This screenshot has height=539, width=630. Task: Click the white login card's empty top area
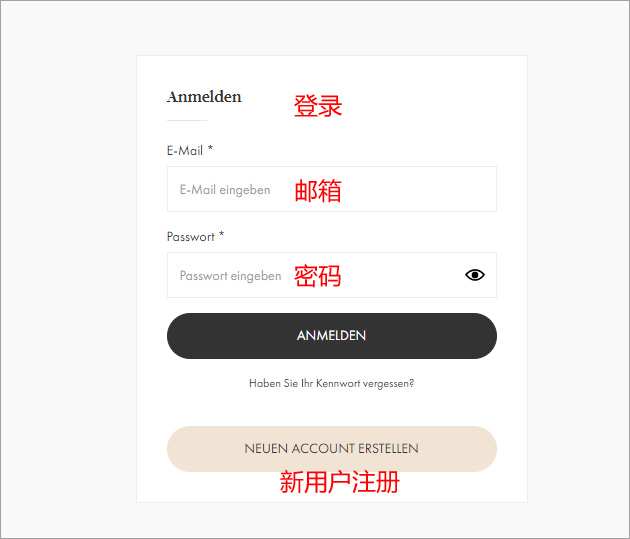[332, 70]
